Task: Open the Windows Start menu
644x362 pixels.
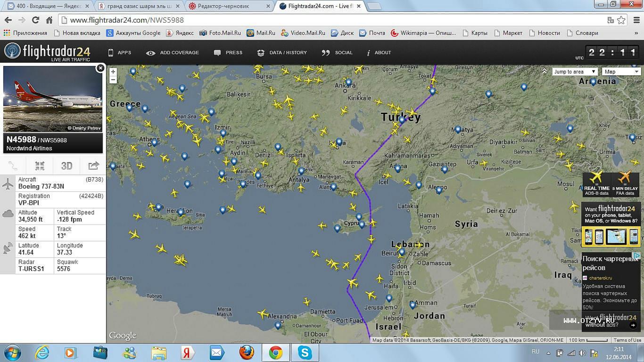Action: [x=12, y=353]
